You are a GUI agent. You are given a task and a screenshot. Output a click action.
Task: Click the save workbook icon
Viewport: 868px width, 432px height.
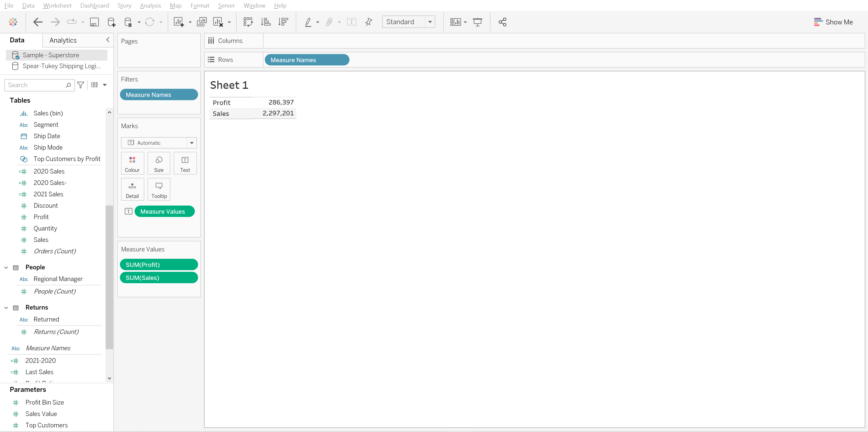coord(94,22)
